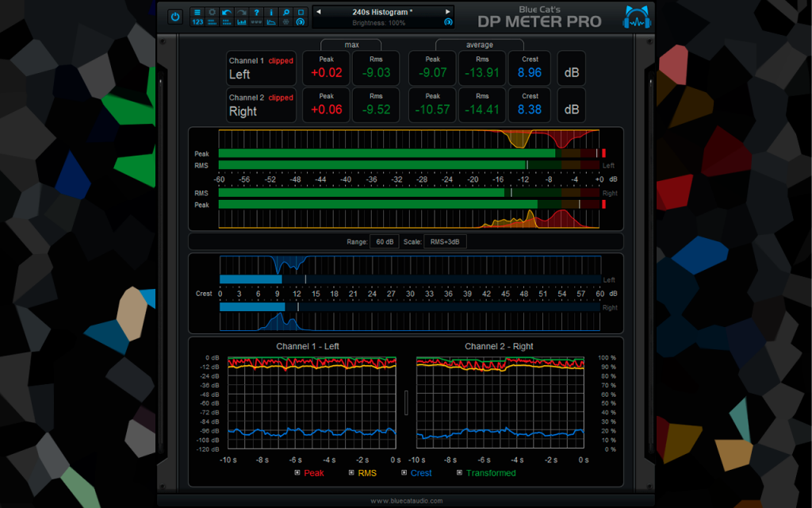Screen dimensions: 812x508
Task: Click the Right channel crest histogram curve
Action: coord(410,321)
